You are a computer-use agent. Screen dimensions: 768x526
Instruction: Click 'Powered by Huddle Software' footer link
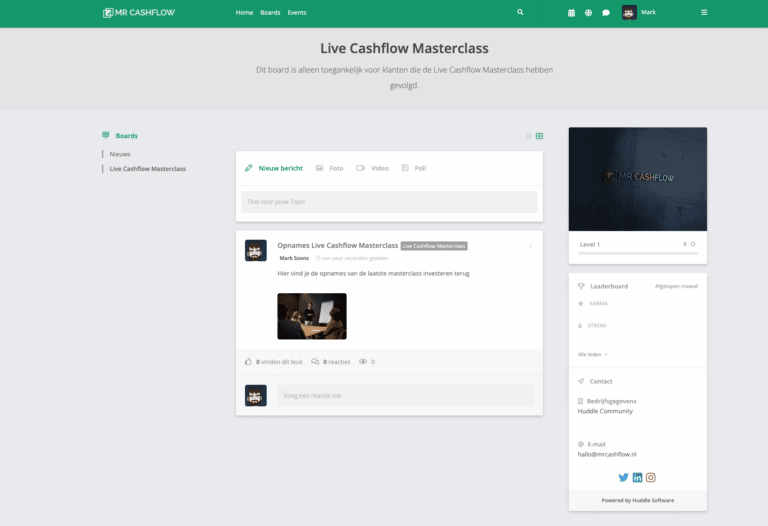point(638,500)
